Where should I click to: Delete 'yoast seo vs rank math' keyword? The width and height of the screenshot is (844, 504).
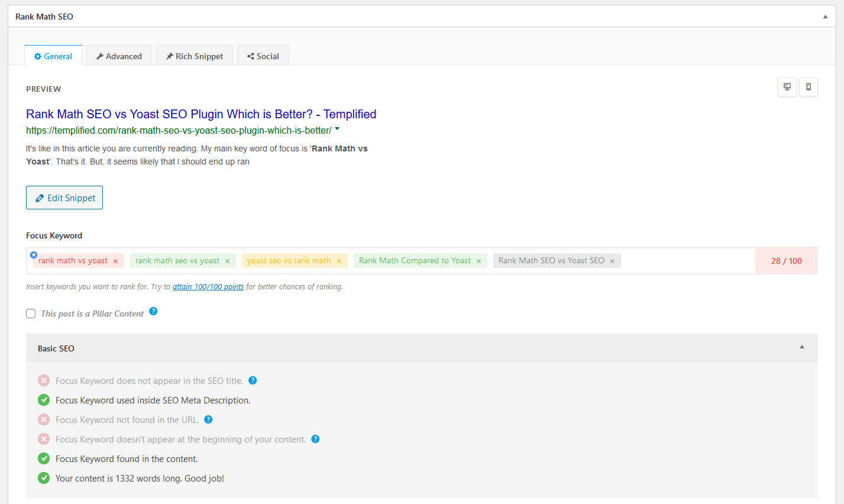tap(339, 261)
